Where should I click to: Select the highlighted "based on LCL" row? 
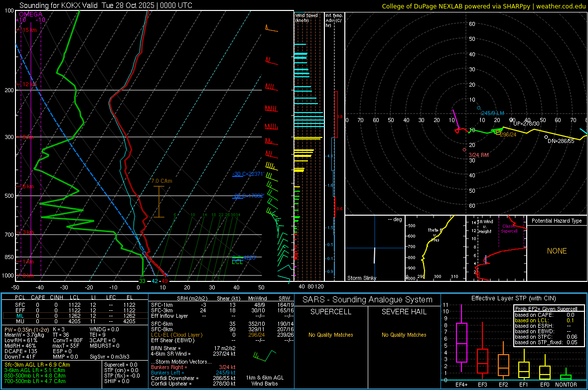545,320
